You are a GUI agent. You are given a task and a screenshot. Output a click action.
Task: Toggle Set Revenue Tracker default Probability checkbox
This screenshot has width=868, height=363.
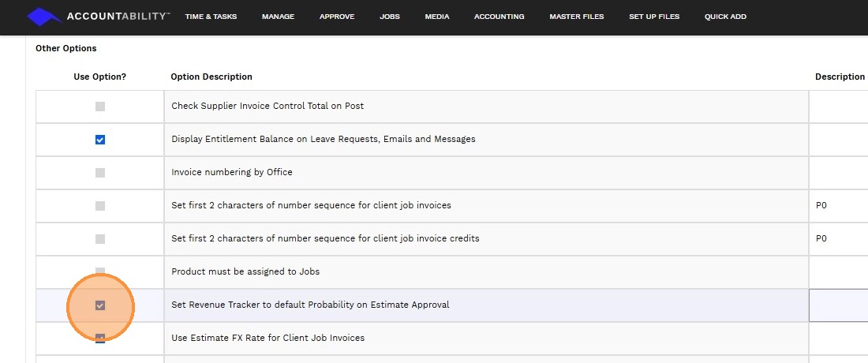[100, 305]
